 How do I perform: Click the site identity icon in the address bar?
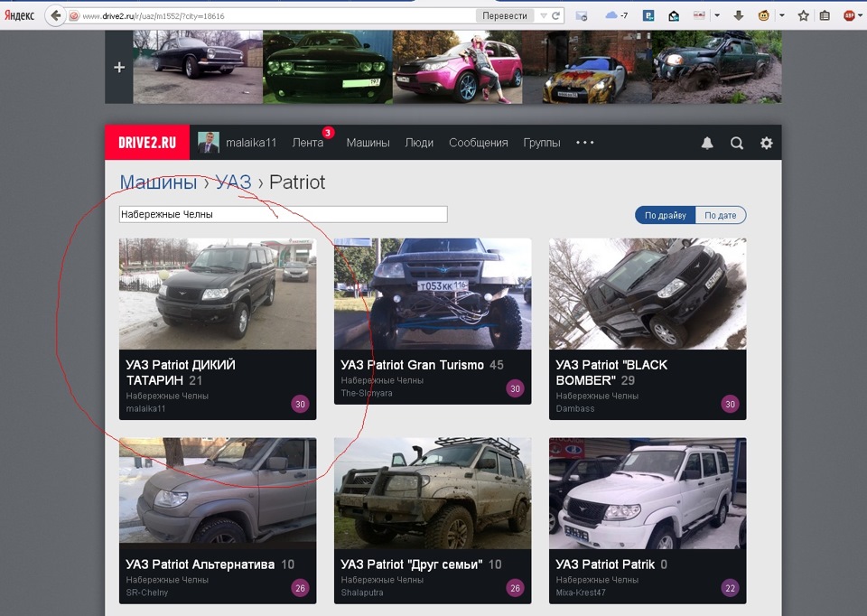pyautogui.click(x=73, y=16)
